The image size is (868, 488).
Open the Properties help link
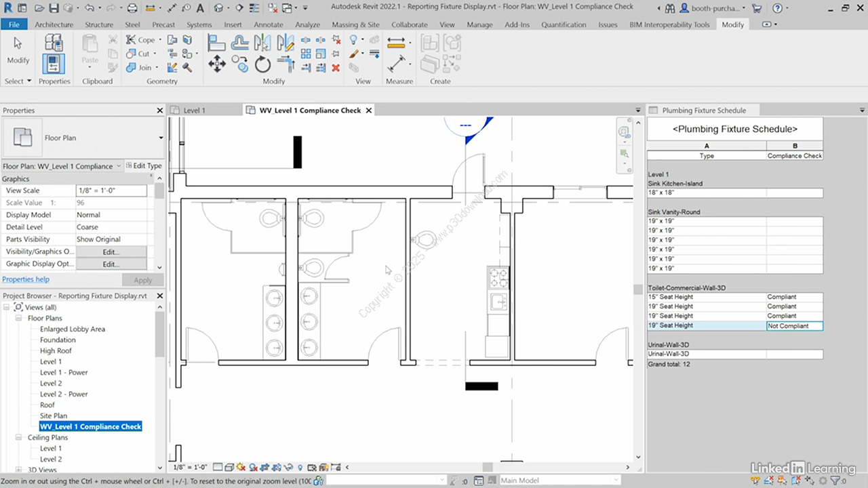pyautogui.click(x=26, y=279)
